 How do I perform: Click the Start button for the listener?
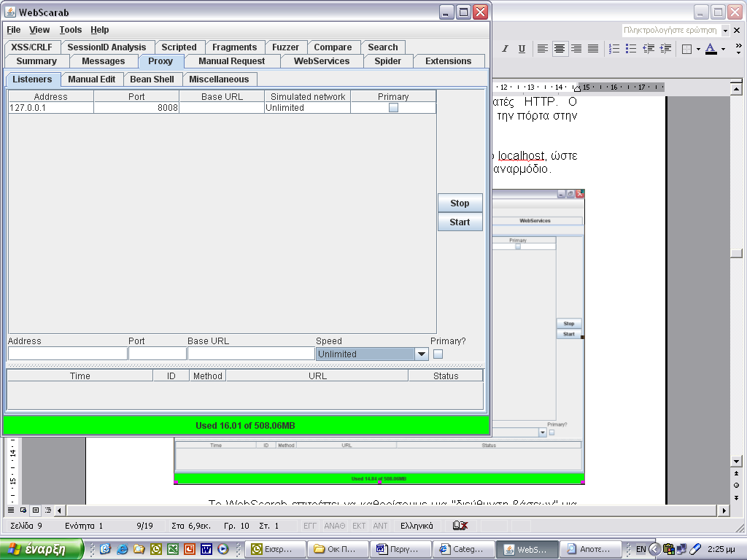click(460, 222)
